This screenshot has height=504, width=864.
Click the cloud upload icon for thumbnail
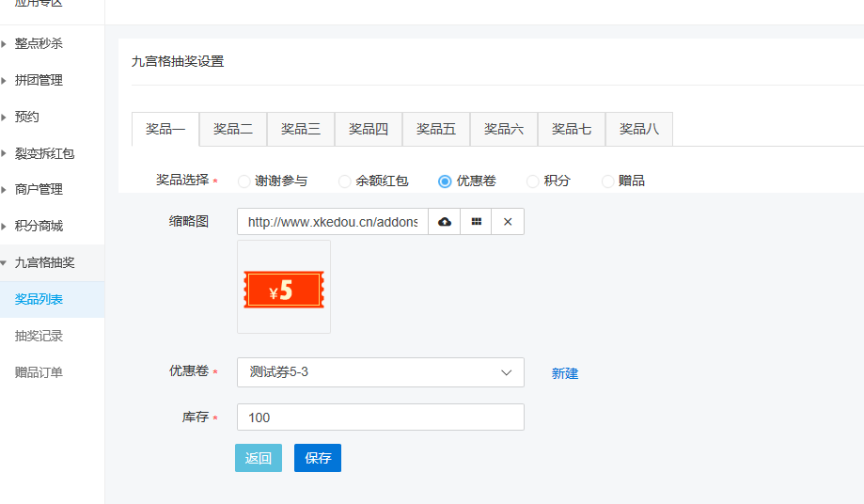(445, 222)
